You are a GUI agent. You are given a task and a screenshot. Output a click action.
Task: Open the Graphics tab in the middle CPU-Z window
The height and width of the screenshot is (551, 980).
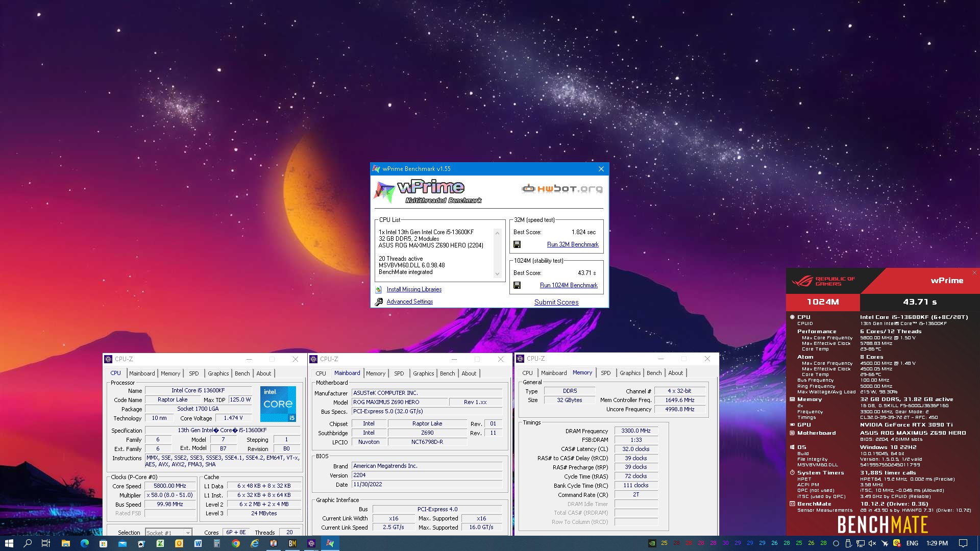pyautogui.click(x=423, y=373)
